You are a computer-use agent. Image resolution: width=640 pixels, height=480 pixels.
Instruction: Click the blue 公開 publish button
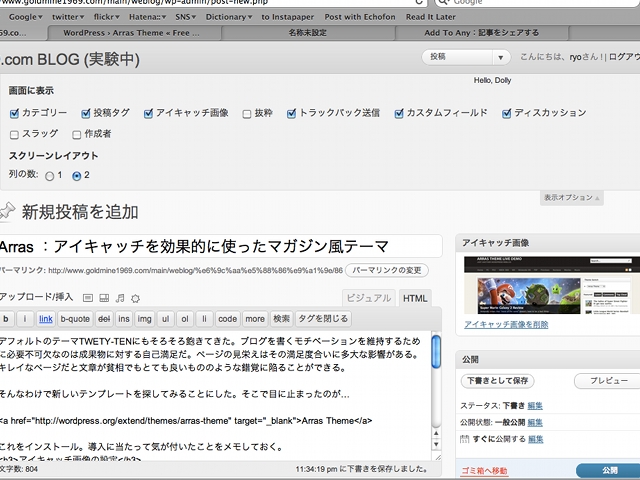(609, 470)
